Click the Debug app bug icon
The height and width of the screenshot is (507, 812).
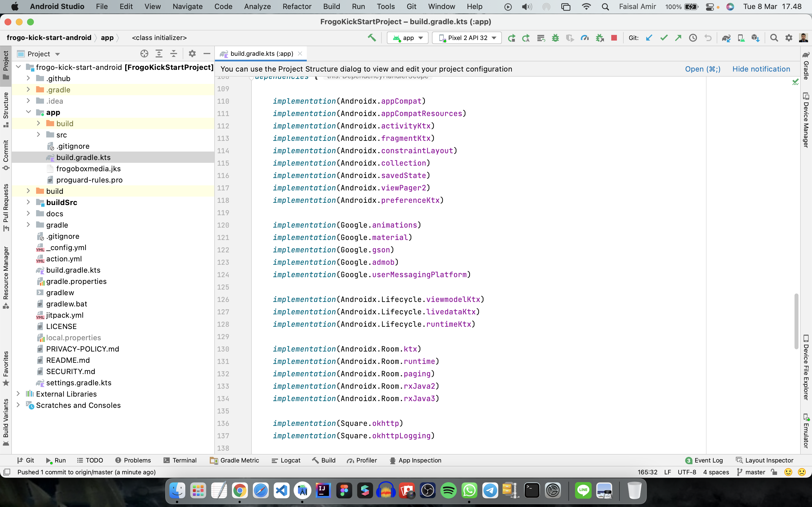(x=555, y=38)
